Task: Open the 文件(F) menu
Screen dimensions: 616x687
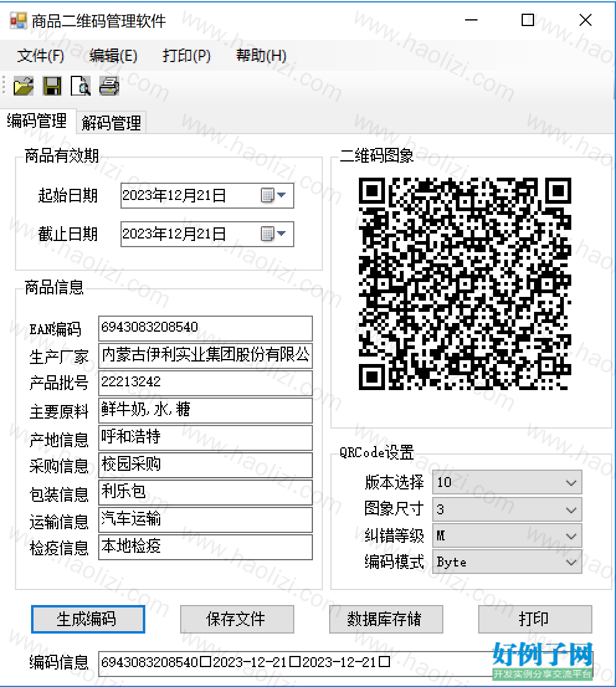Action: (x=40, y=56)
